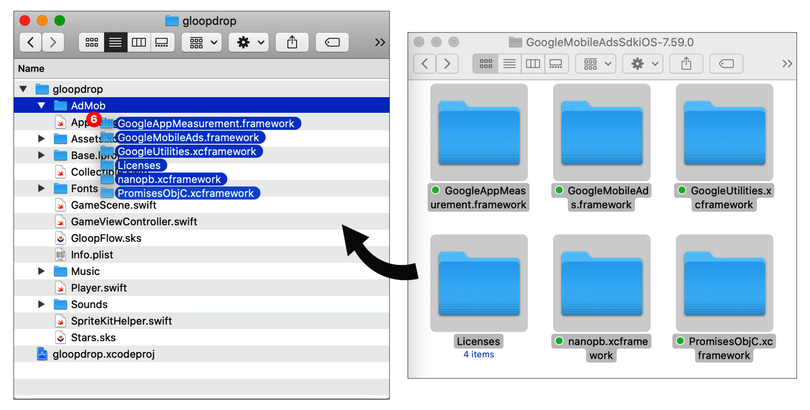Click Share button in gloopdrop window
810x410 pixels.
292,42
